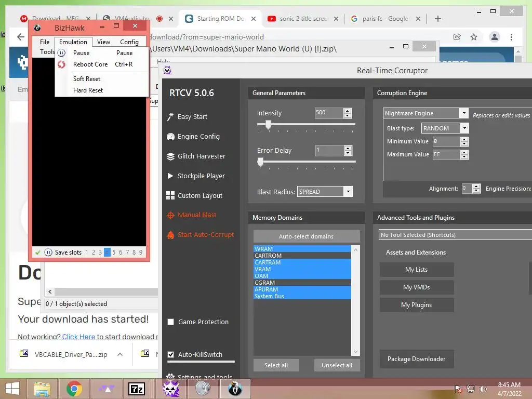Click the Settings and tools gear icon

(170, 377)
